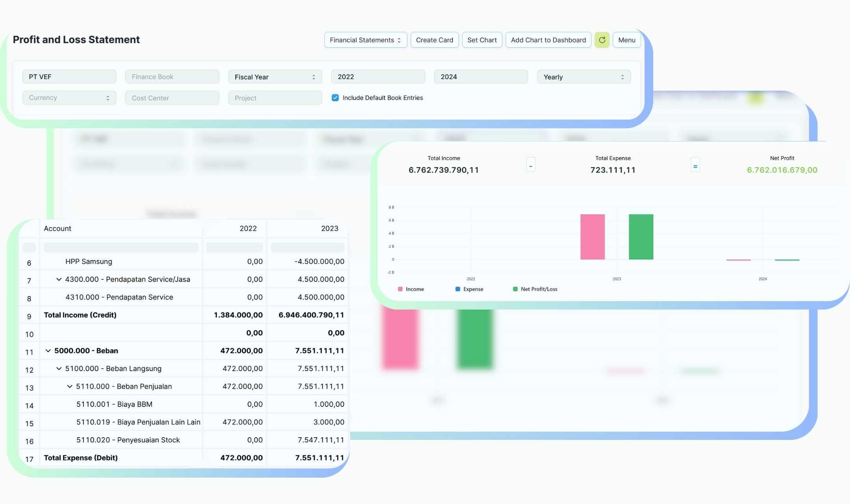This screenshot has width=850, height=504.
Task: Collapse 4300.000 - Pendapatan Service/Jasa chevron
Action: point(59,279)
